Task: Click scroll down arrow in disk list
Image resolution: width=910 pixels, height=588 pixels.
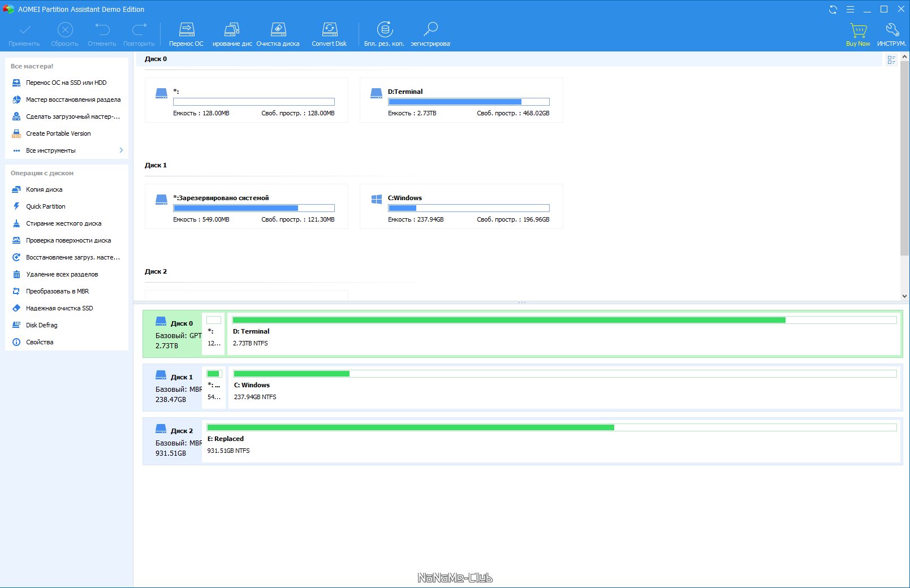Action: coord(905,296)
